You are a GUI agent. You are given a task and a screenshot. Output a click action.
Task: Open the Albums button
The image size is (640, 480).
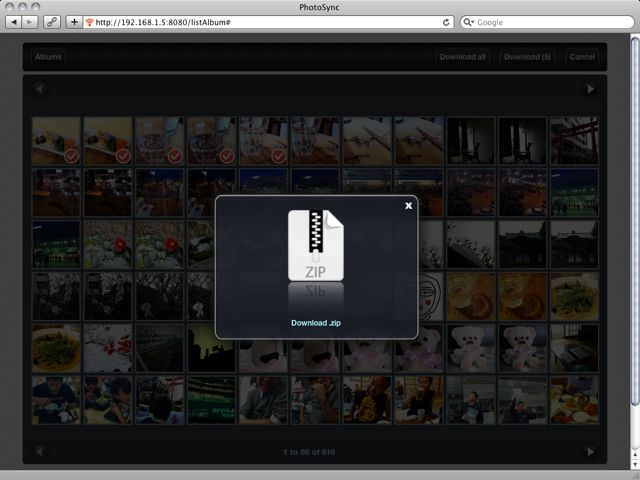pyautogui.click(x=48, y=57)
